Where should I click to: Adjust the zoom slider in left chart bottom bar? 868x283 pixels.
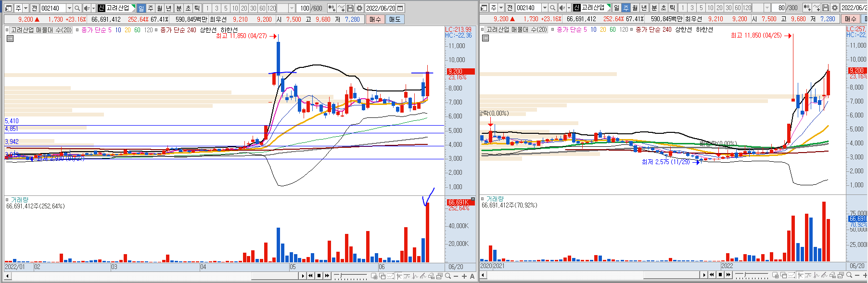pos(350,276)
